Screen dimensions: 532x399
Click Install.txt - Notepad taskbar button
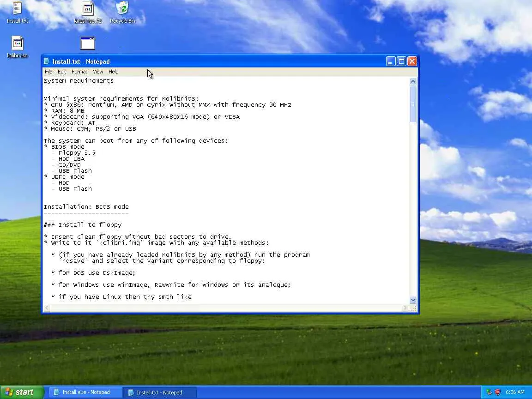tap(159, 392)
